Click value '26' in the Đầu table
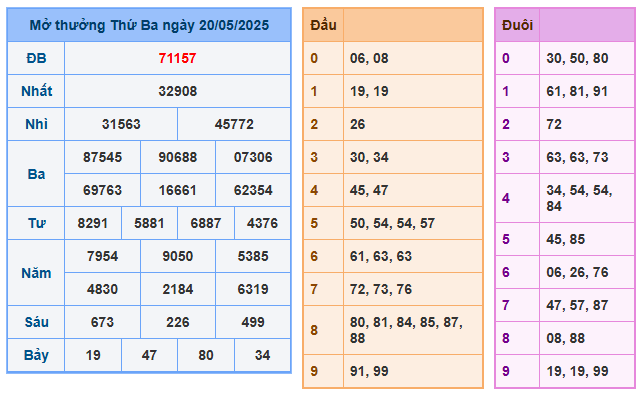Image resolution: width=642 pixels, height=395 pixels. [357, 124]
